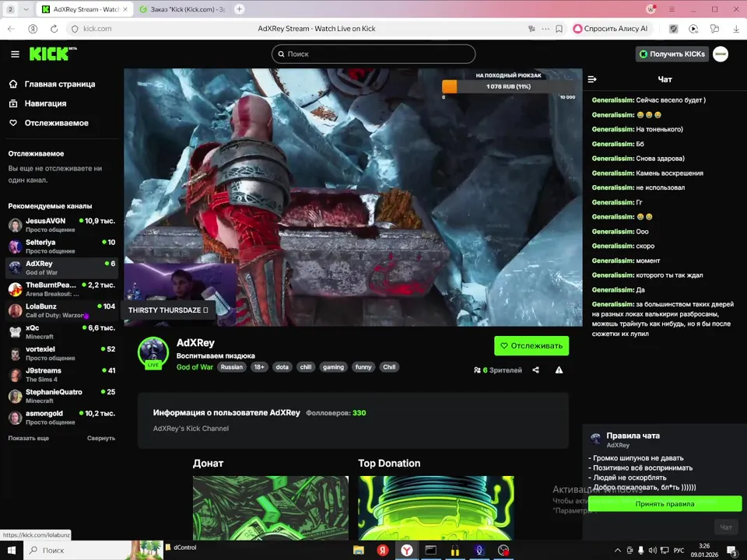This screenshot has width=747, height=560.
Task: Select the 18+ tag
Action: (258, 367)
